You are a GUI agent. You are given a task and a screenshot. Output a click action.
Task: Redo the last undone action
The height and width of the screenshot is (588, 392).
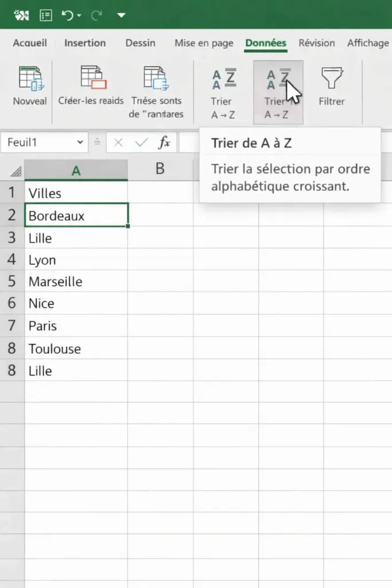[x=96, y=16]
